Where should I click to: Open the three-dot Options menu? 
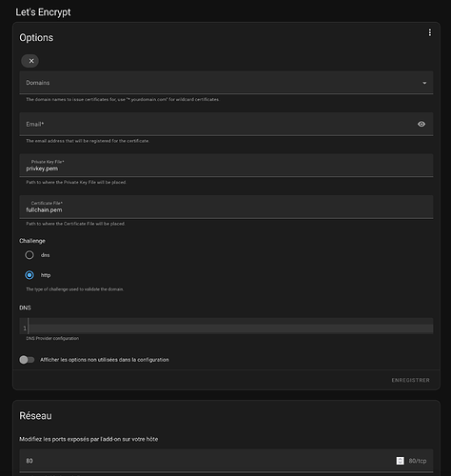click(430, 32)
